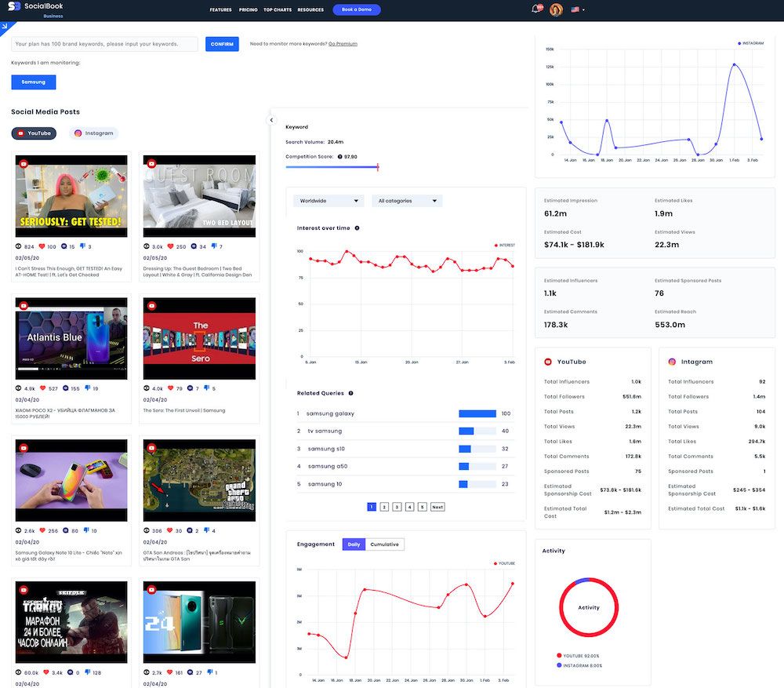Click the 'samsung s10' related query
This screenshot has width=784, height=688.
point(326,449)
